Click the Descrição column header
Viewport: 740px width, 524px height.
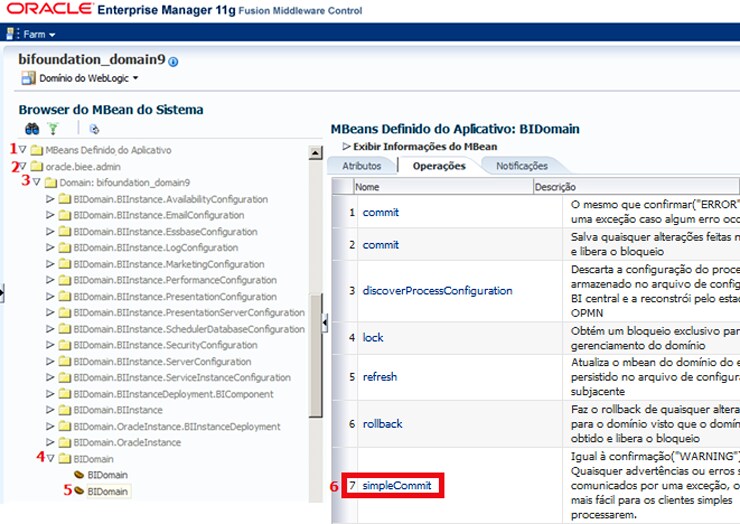pyautogui.click(x=636, y=186)
